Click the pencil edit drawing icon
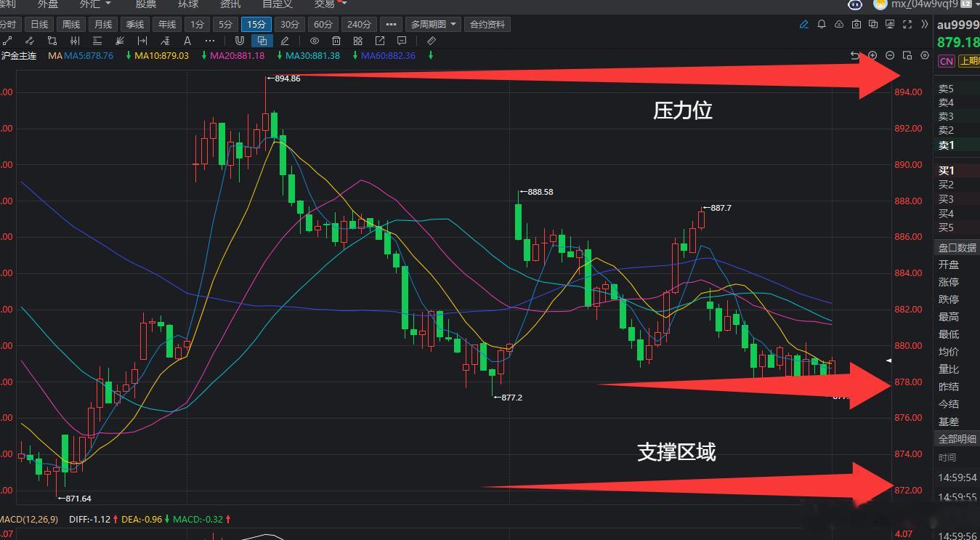This screenshot has width=980, height=540. click(285, 41)
